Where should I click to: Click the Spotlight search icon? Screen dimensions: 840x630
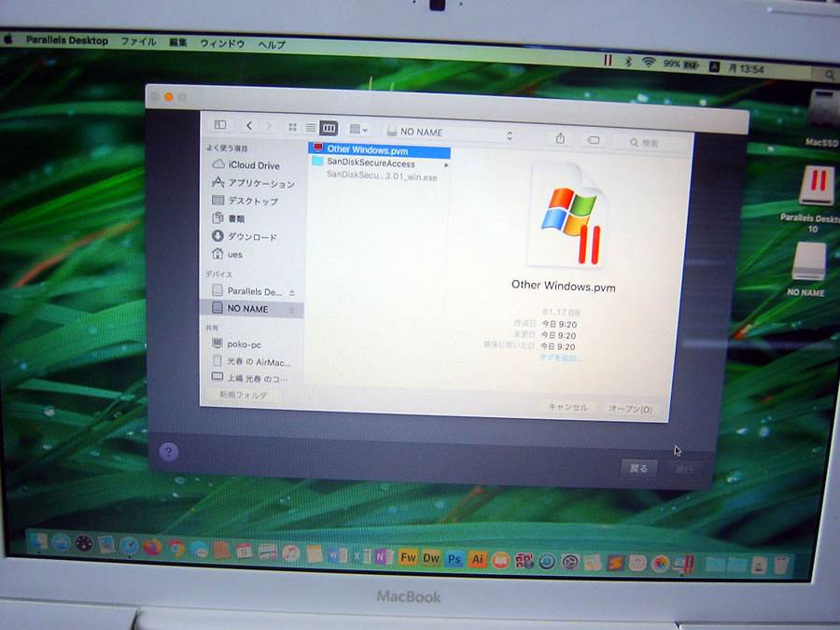click(830, 76)
